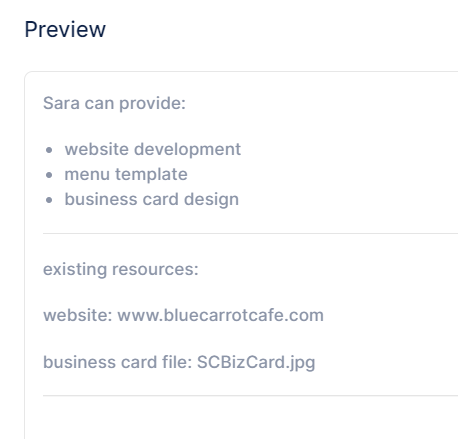The width and height of the screenshot is (458, 439).
Task: Click the divider below SCBizCard.jpg line
Action: [x=250, y=396]
